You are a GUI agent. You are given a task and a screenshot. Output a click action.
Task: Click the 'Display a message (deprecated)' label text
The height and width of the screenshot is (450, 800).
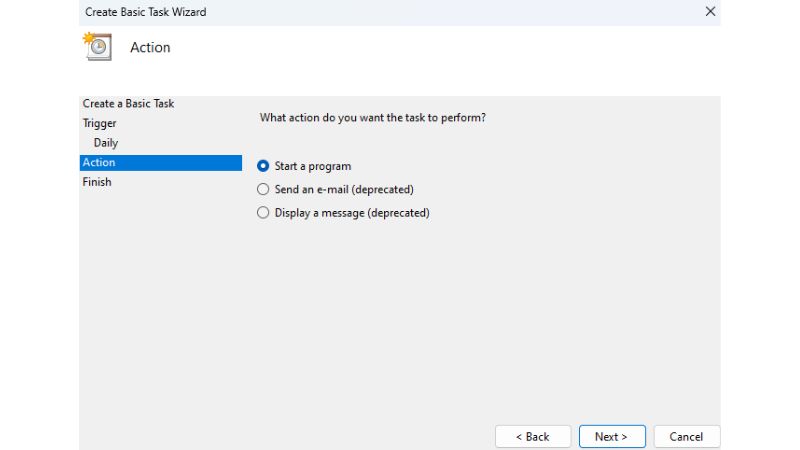(352, 212)
